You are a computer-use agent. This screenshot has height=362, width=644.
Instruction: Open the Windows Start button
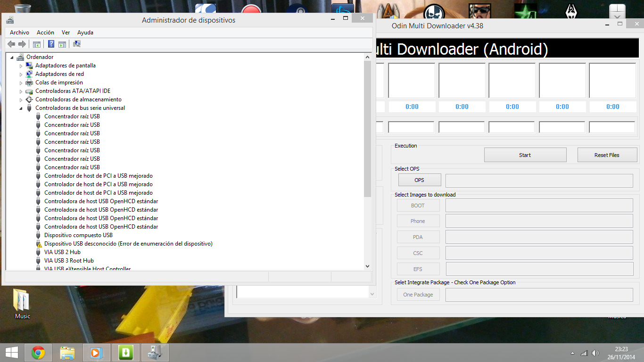(12, 353)
